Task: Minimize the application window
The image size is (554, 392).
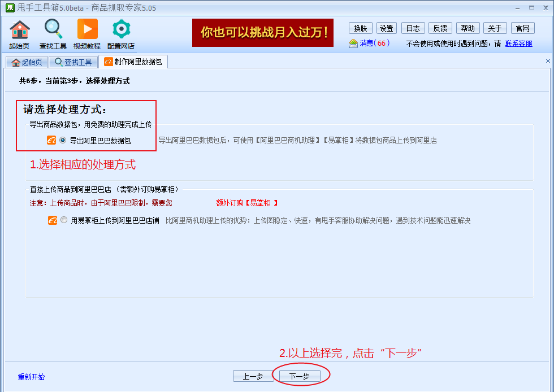Action: click(x=518, y=8)
